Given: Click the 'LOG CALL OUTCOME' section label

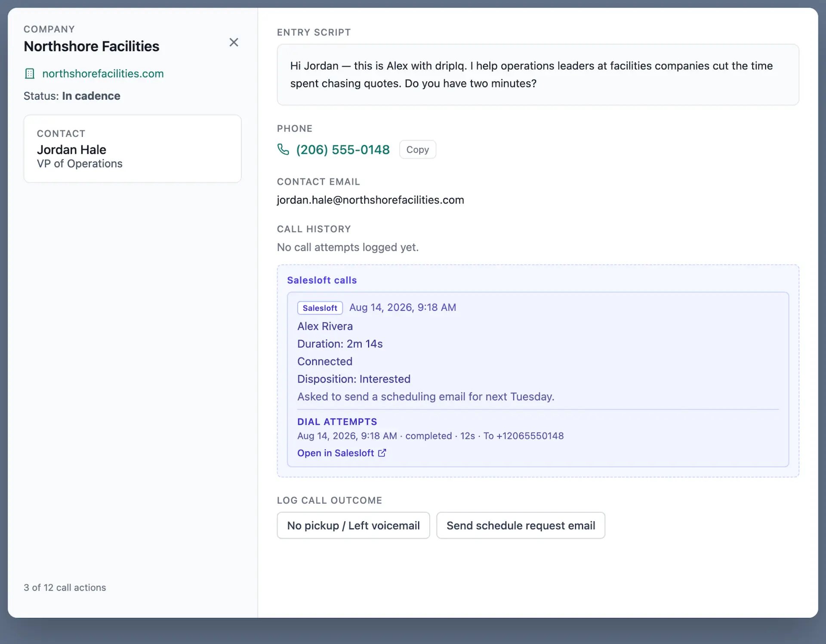Looking at the screenshot, I should tap(329, 500).
